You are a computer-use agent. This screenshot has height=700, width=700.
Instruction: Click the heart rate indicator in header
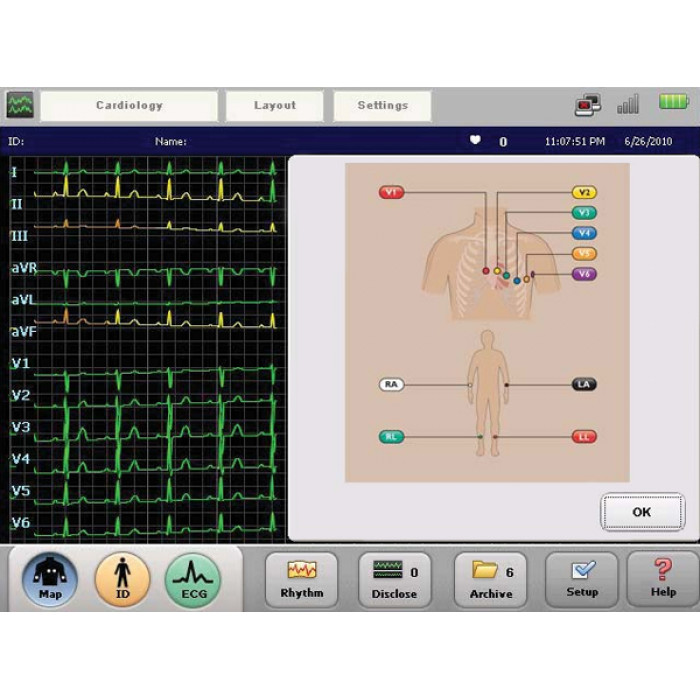tap(476, 141)
